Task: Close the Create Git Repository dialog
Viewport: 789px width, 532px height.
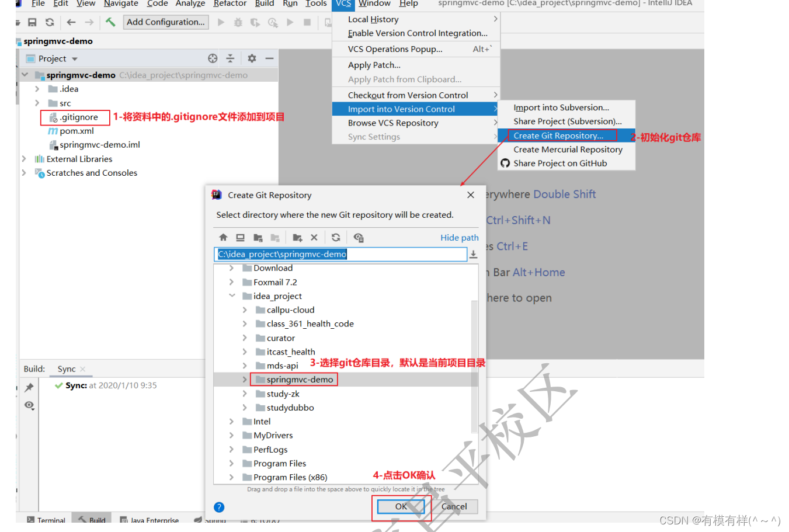Action: click(x=471, y=195)
